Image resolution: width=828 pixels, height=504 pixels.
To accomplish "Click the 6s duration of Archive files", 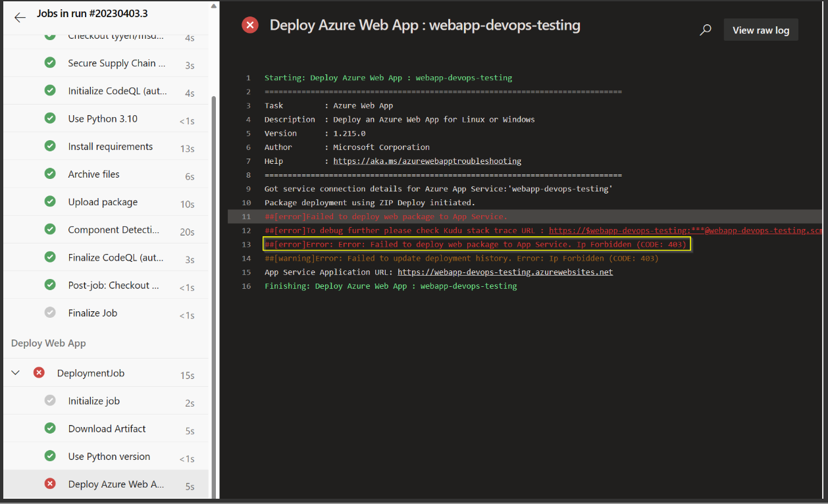I will [x=190, y=176].
